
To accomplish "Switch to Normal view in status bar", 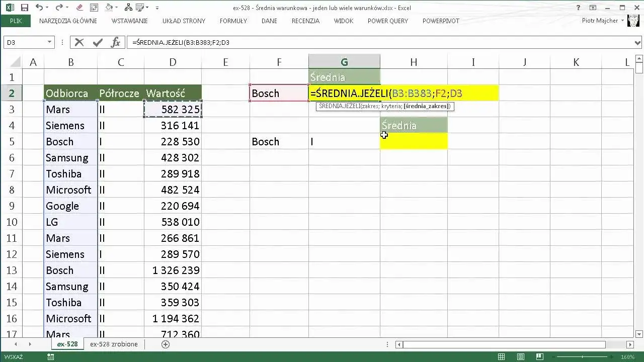I will pos(501,357).
